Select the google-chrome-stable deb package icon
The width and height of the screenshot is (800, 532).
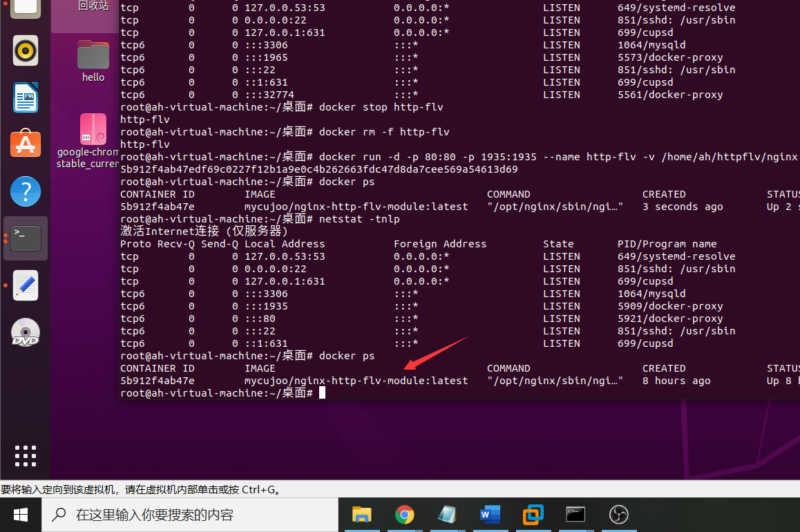(93, 129)
